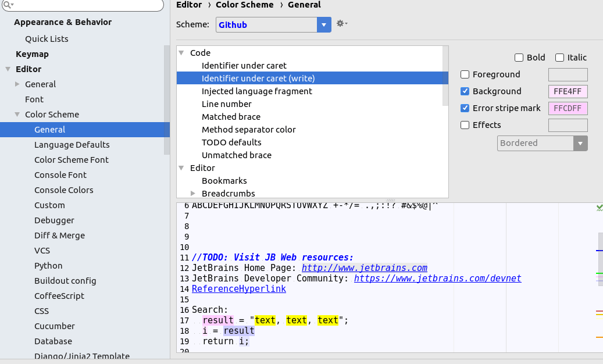Viewport: 603px width, 364px height.
Task: Select Injected language fragment in the attribute list
Action: click(257, 91)
